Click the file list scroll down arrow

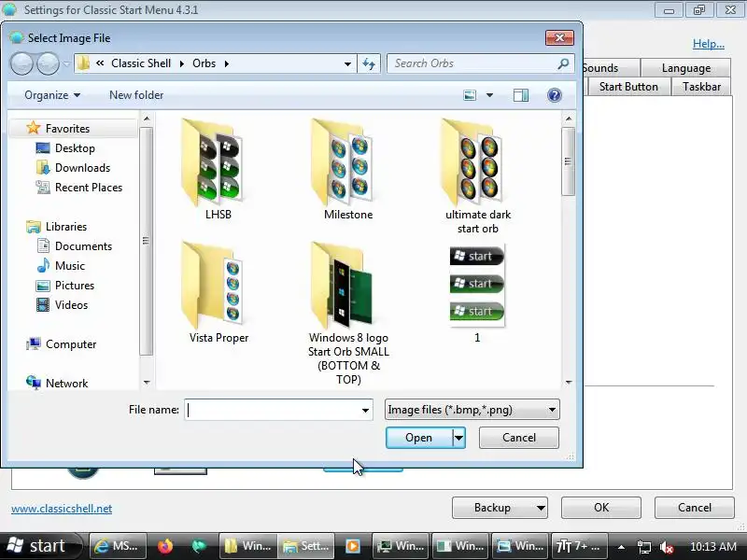click(568, 382)
